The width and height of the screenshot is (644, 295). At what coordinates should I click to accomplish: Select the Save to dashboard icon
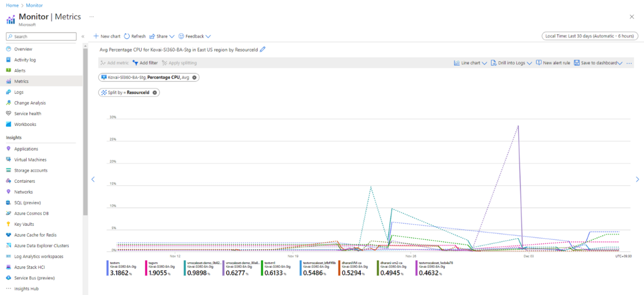click(x=578, y=63)
